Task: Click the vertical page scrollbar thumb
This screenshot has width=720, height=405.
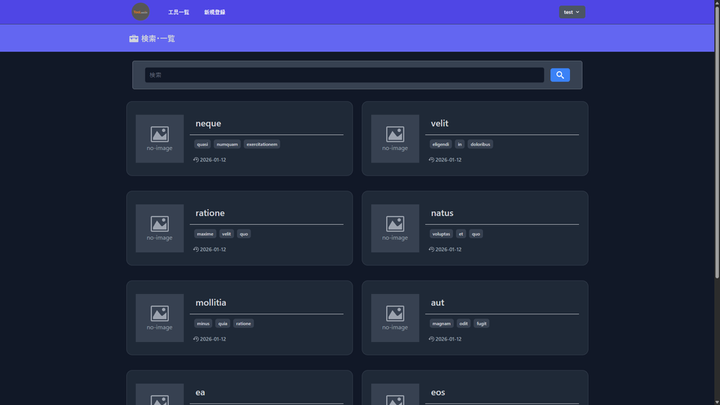Action: 717,140
